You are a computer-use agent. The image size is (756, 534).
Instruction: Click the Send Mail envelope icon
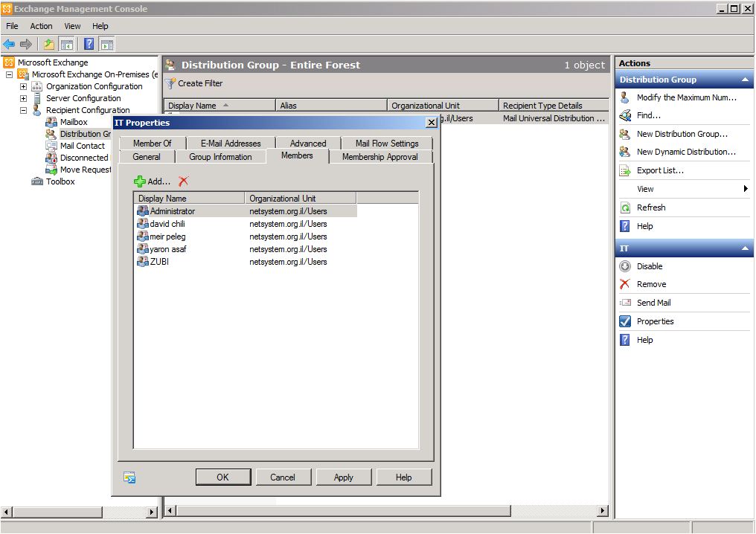[625, 303]
